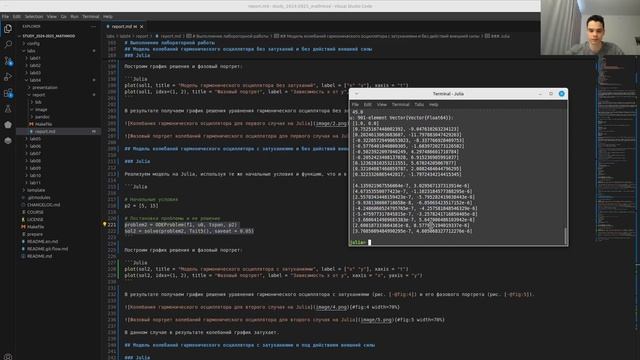Open the LICENSE file
Screen dimensions: 640x360
tap(35, 220)
